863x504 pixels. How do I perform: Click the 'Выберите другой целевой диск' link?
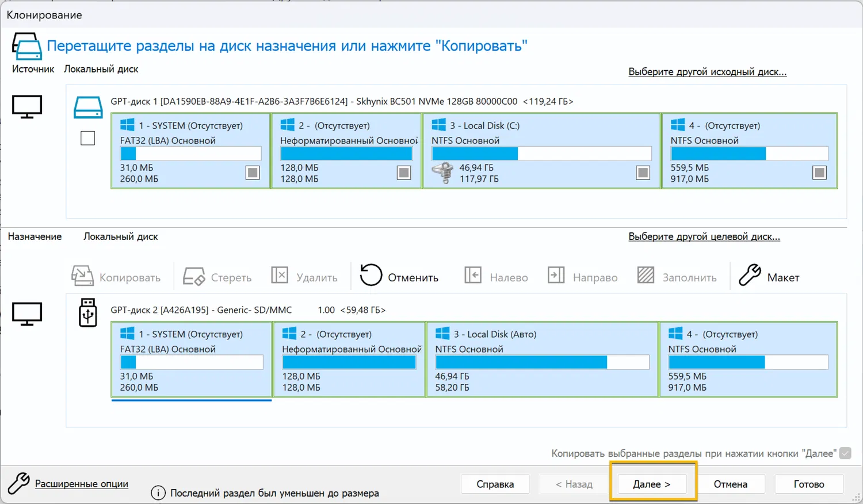click(x=704, y=236)
